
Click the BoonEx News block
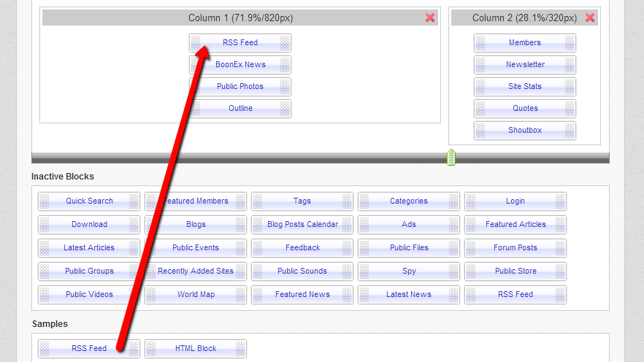[x=240, y=65]
